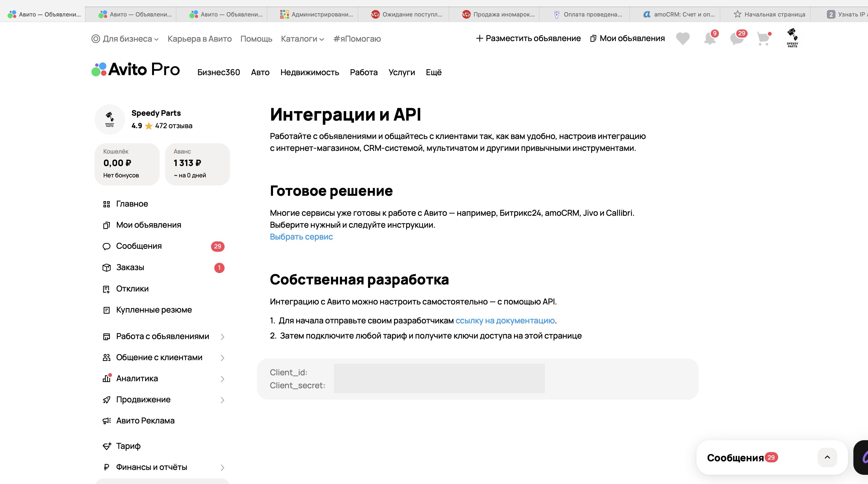Click Speedy Parts avatar in sidebar
The image size is (868, 484).
tap(110, 119)
